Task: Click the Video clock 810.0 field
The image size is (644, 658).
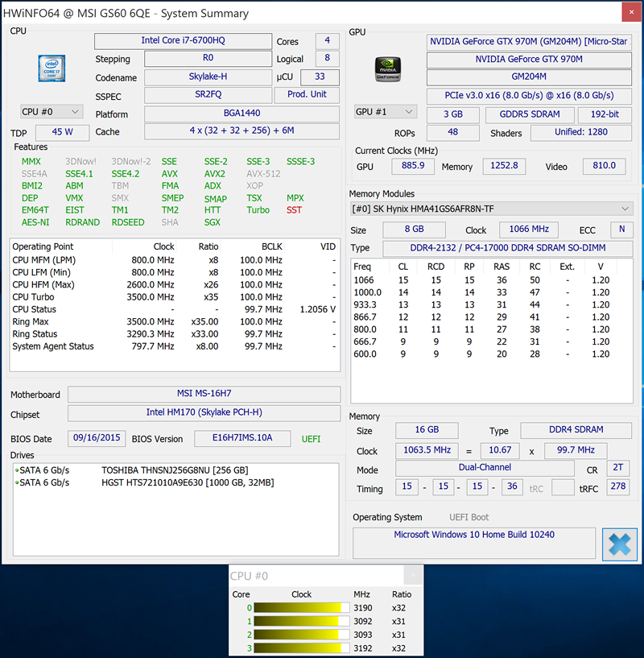Action: tap(604, 166)
